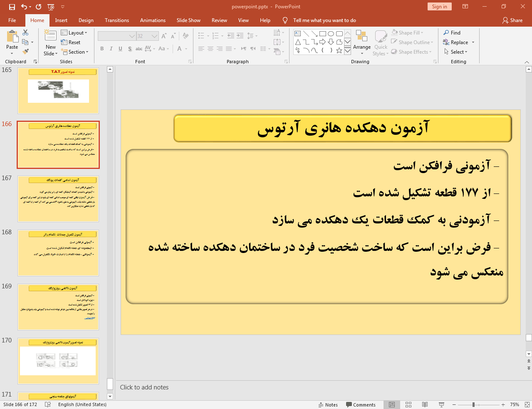Click the Sign in button
532x409 pixels.
439,7
